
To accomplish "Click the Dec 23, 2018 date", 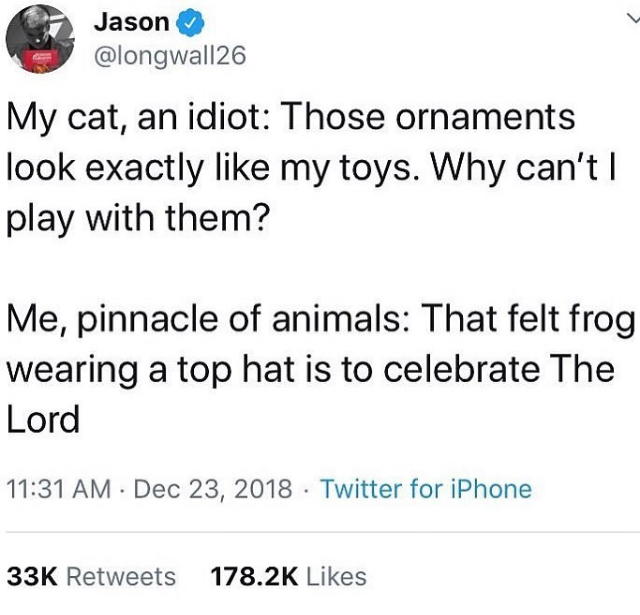I will [213, 489].
